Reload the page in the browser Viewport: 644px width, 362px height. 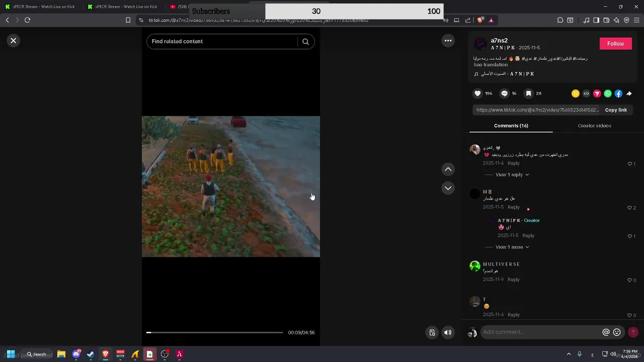[27, 20]
